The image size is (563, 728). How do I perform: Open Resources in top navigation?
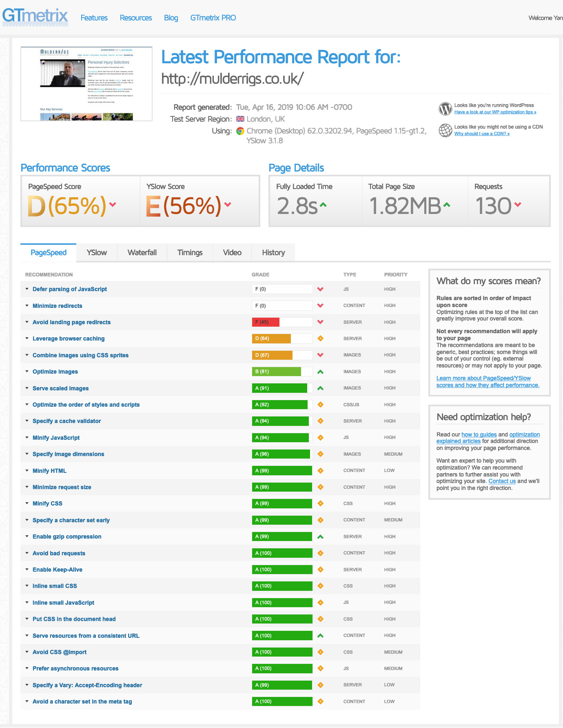pos(136,18)
